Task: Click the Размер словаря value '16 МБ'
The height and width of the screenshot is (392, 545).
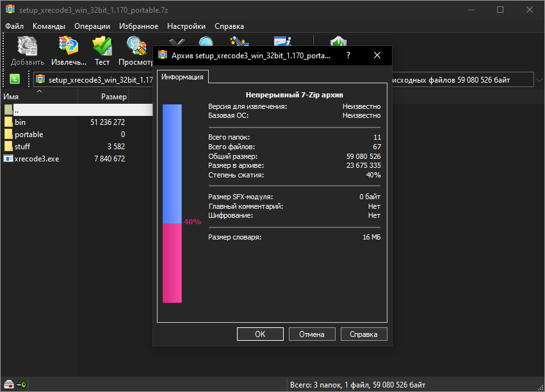Action: click(x=371, y=237)
